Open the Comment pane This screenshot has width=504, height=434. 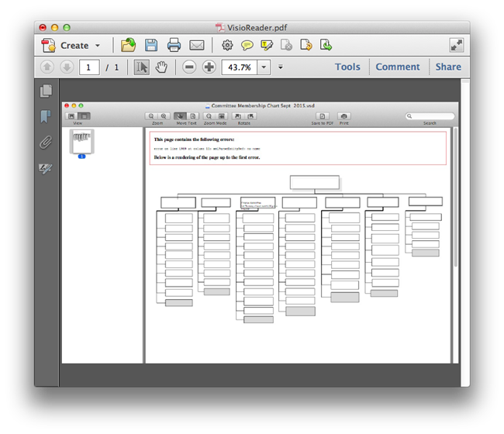click(x=398, y=67)
